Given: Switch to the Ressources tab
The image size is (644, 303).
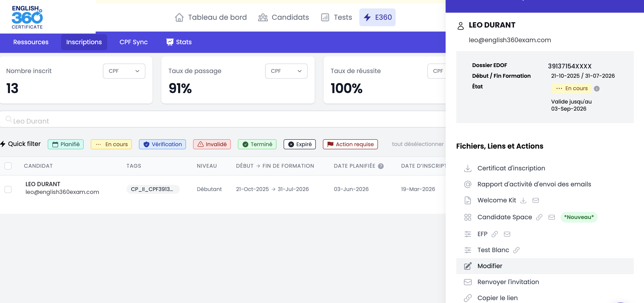Looking at the screenshot, I should pyautogui.click(x=31, y=42).
